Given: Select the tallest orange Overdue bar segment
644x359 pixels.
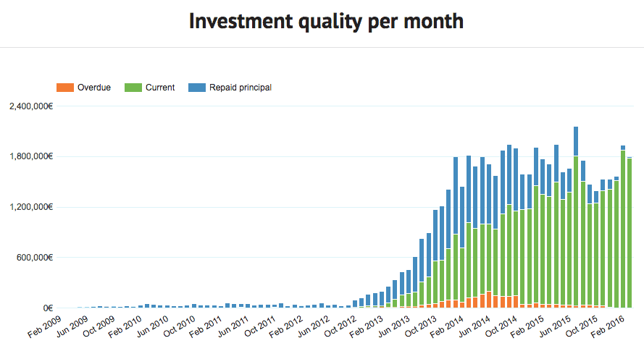Looking at the screenshot, I should coord(489,300).
